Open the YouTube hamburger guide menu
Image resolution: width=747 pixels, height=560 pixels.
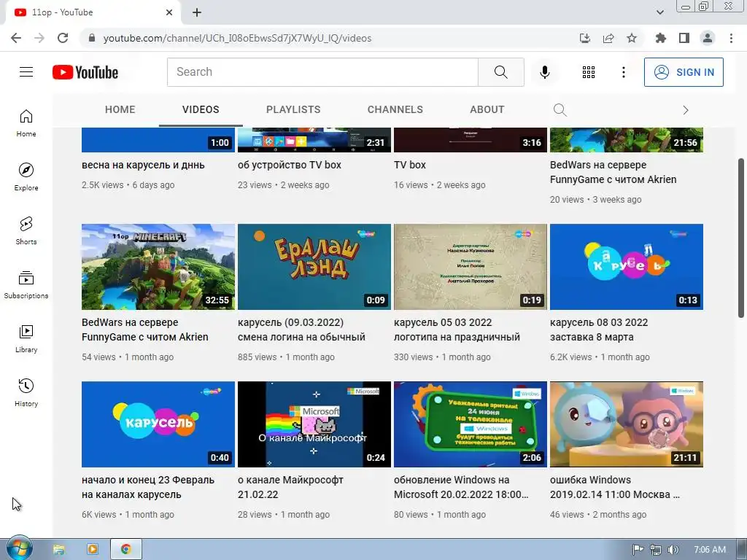[x=26, y=72]
